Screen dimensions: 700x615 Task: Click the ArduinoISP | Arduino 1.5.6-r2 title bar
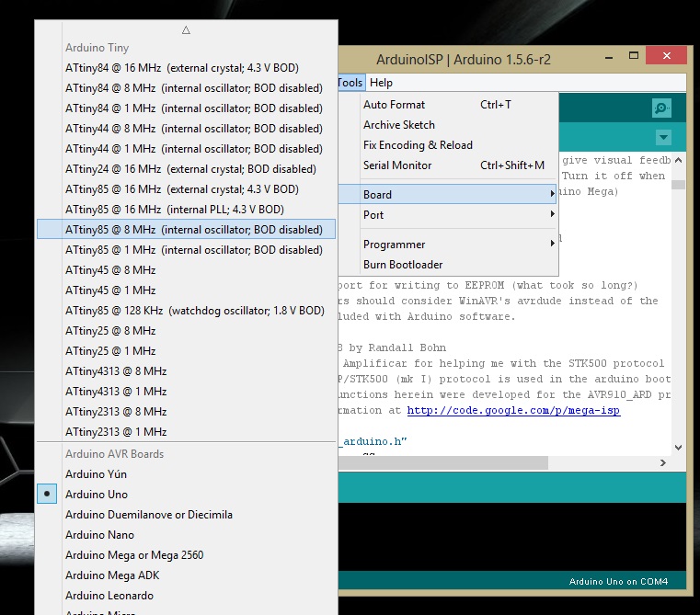point(464,60)
